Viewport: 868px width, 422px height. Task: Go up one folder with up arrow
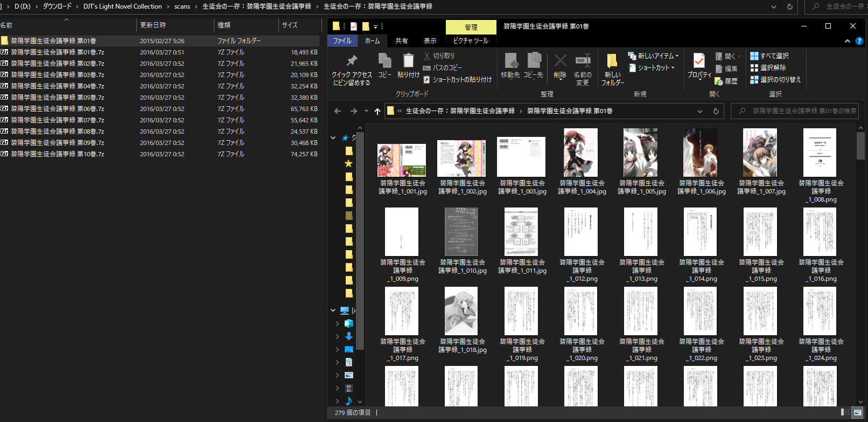pyautogui.click(x=377, y=112)
